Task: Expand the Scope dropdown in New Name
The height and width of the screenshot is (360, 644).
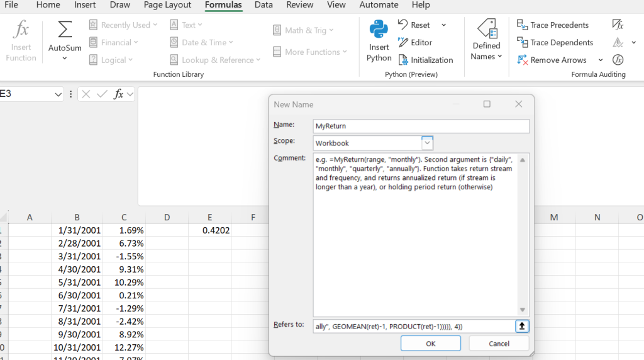Action: click(427, 143)
